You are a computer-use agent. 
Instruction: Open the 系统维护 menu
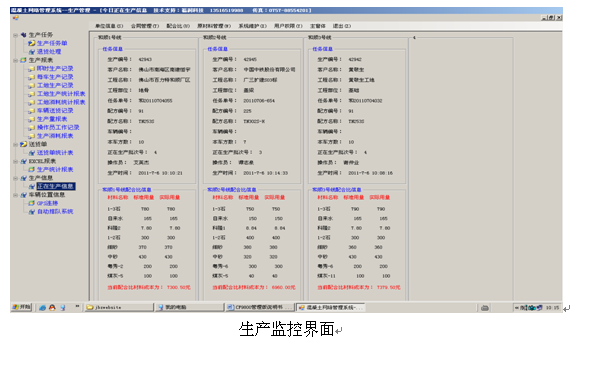tap(253, 26)
